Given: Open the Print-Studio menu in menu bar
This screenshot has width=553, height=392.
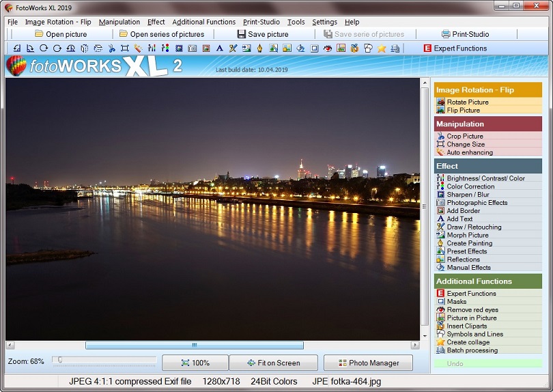Looking at the screenshot, I should 261,22.
